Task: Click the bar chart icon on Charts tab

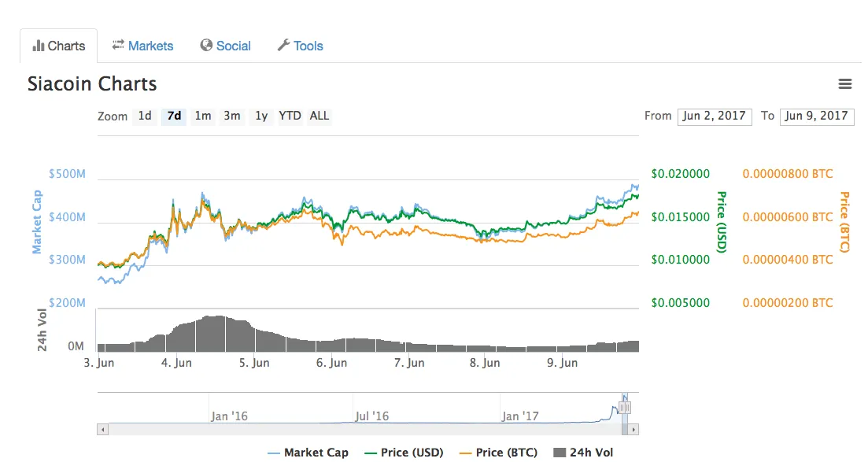Action: pos(39,46)
